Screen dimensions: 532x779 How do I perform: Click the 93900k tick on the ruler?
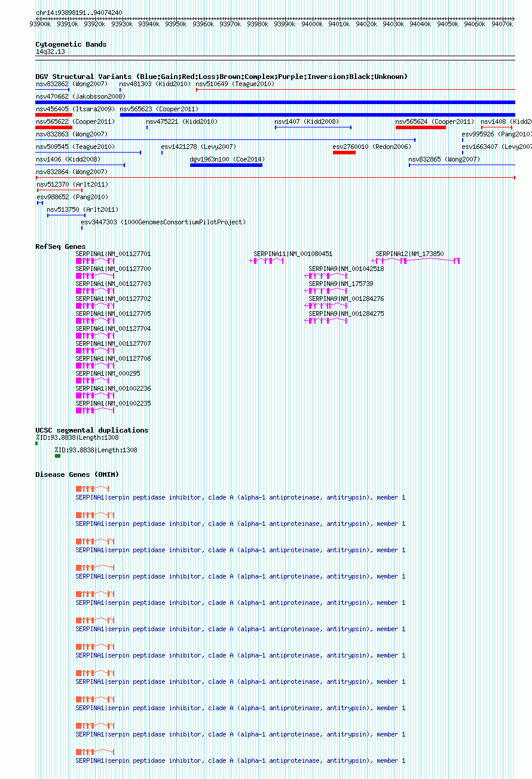pyautogui.click(x=40, y=24)
